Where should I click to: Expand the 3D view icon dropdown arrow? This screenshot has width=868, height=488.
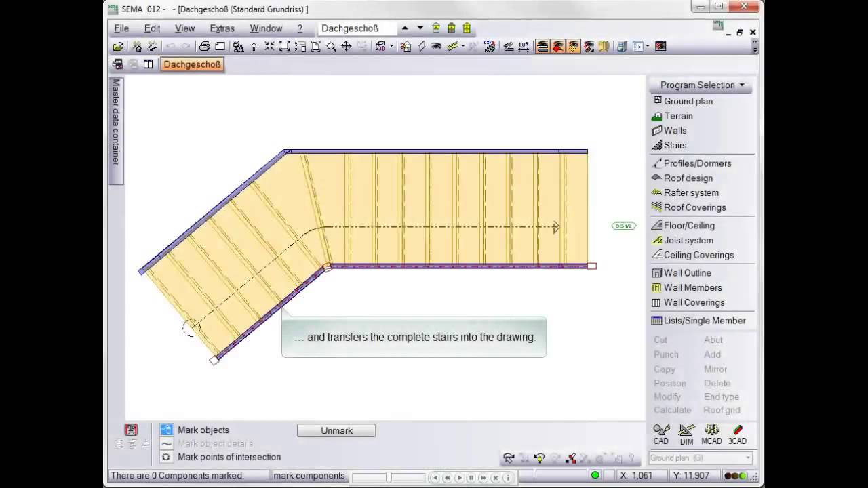point(391,47)
